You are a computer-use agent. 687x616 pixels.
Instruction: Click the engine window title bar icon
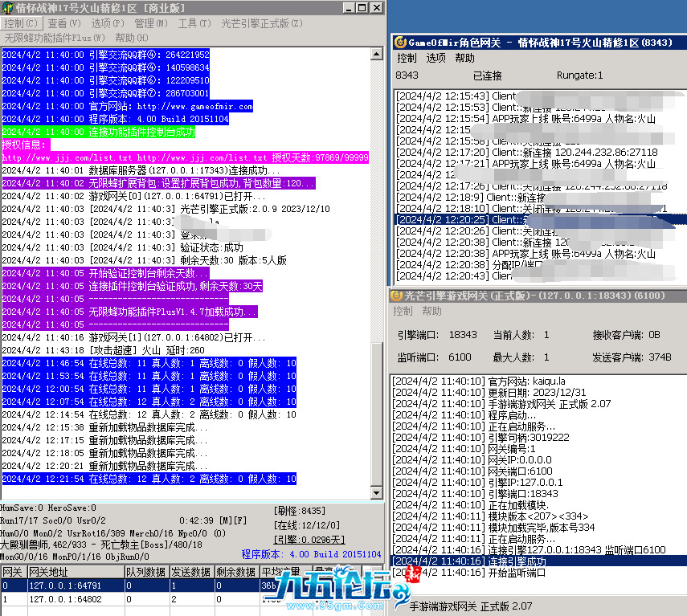7,7
